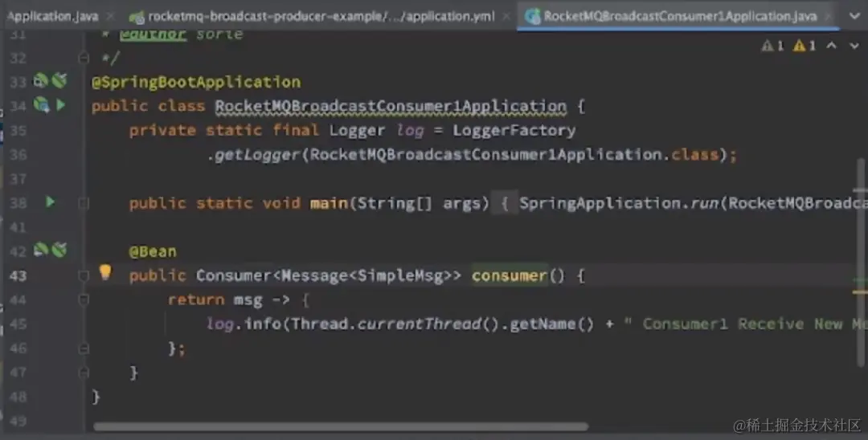The width and height of the screenshot is (868, 440).
Task: Click the @author tag in the comment
Action: [154, 35]
